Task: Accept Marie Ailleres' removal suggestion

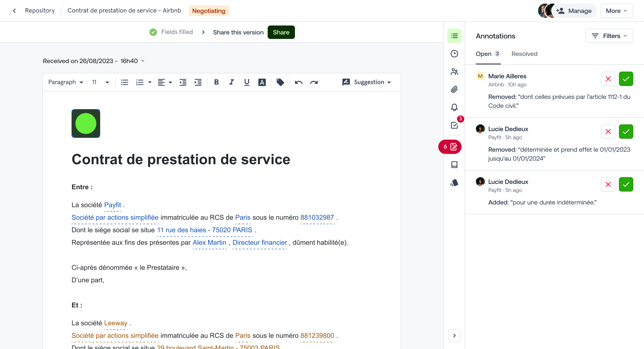Action: pyautogui.click(x=625, y=79)
